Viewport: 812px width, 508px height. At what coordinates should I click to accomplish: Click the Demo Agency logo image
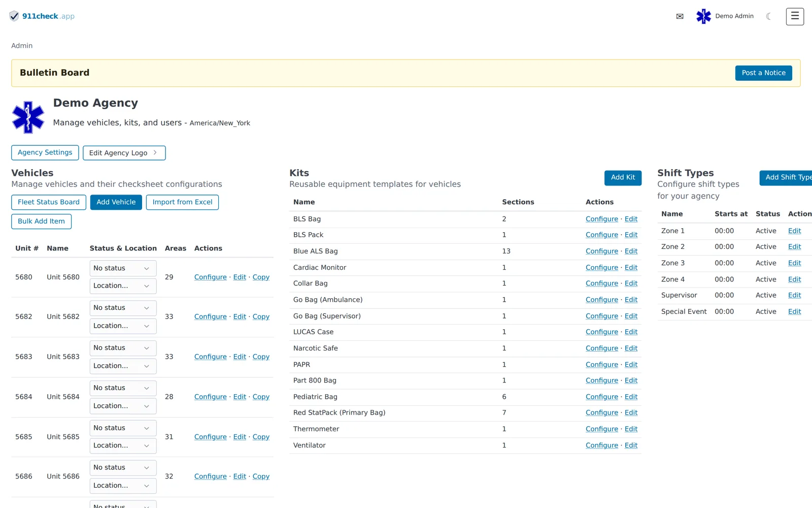coord(28,117)
